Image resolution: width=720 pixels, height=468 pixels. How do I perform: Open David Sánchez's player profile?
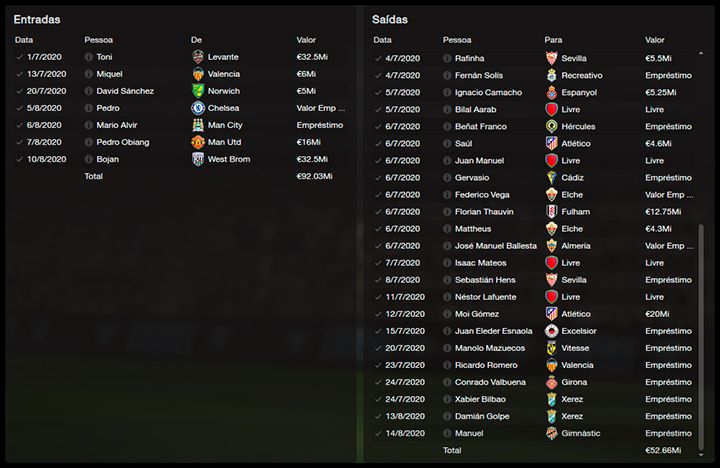click(x=125, y=91)
